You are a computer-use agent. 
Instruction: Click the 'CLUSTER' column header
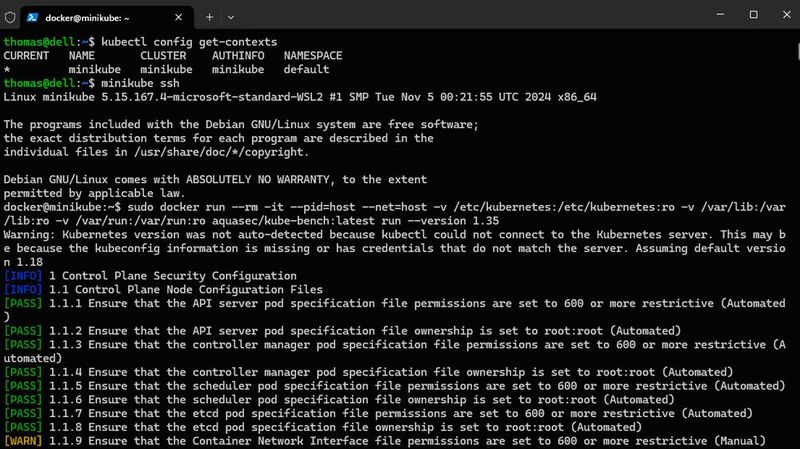pos(163,56)
